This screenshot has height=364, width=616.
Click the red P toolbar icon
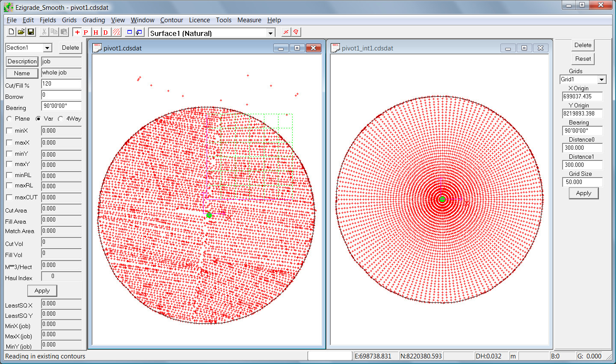point(86,33)
